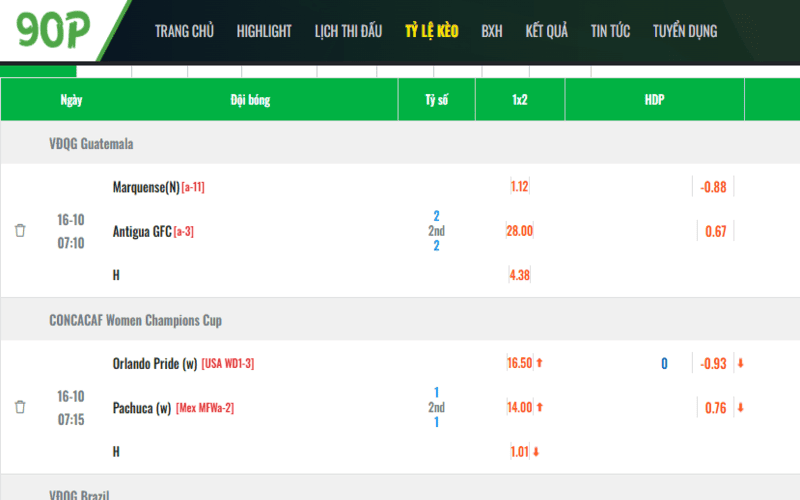Viewport: 800px width, 500px height.
Task: Open the BXH rankings page
Action: coord(492,31)
